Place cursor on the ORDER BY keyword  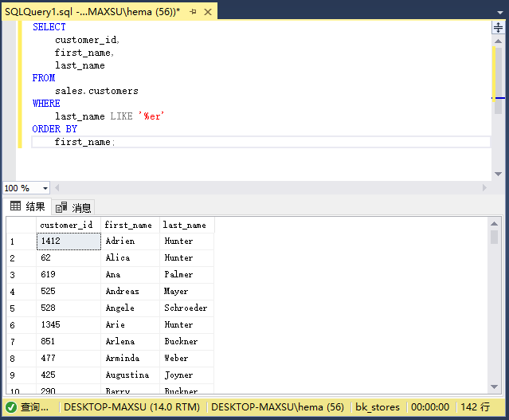click(x=54, y=129)
